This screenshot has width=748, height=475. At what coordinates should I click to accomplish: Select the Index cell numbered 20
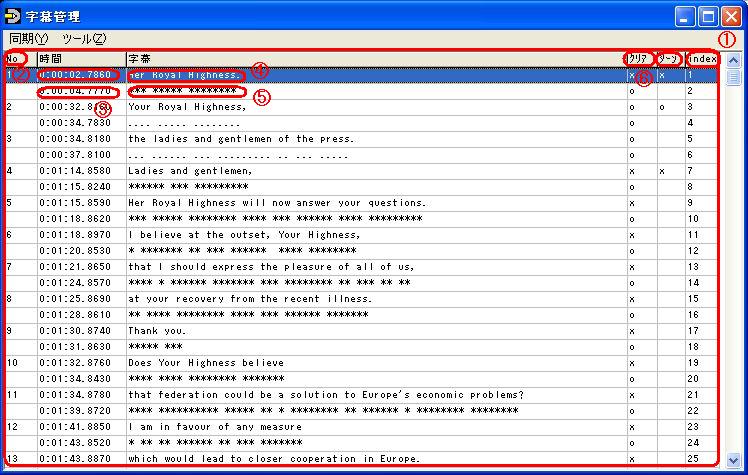(692, 379)
